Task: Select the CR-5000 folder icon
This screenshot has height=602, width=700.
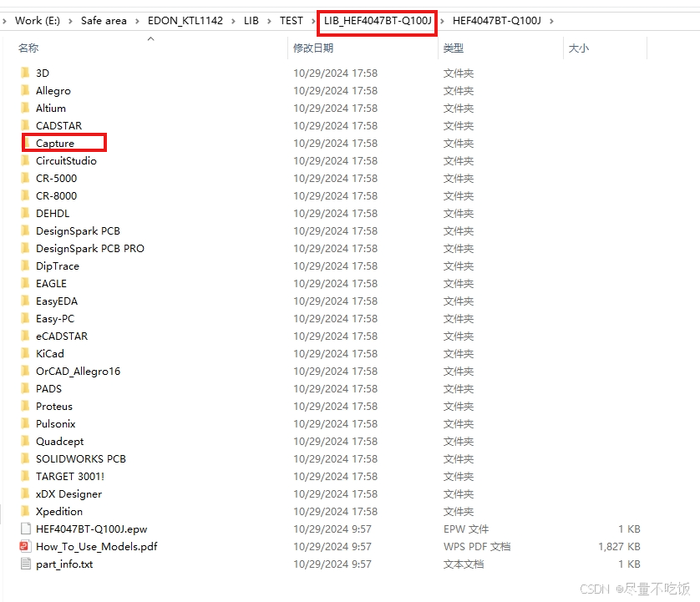Action: pyautogui.click(x=25, y=178)
